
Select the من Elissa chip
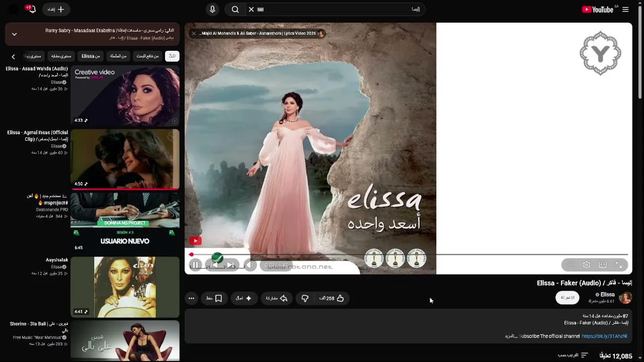(91, 56)
